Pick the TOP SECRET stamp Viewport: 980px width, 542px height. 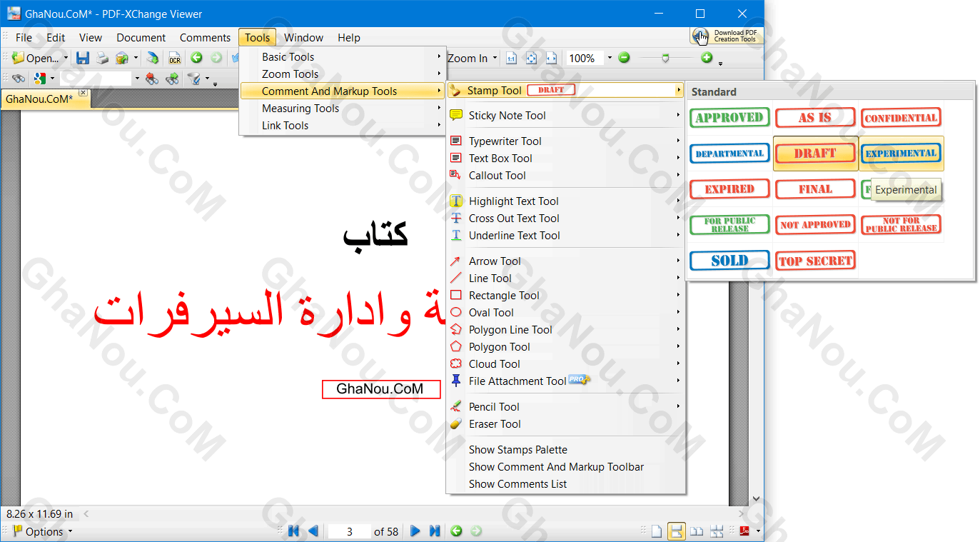click(815, 261)
